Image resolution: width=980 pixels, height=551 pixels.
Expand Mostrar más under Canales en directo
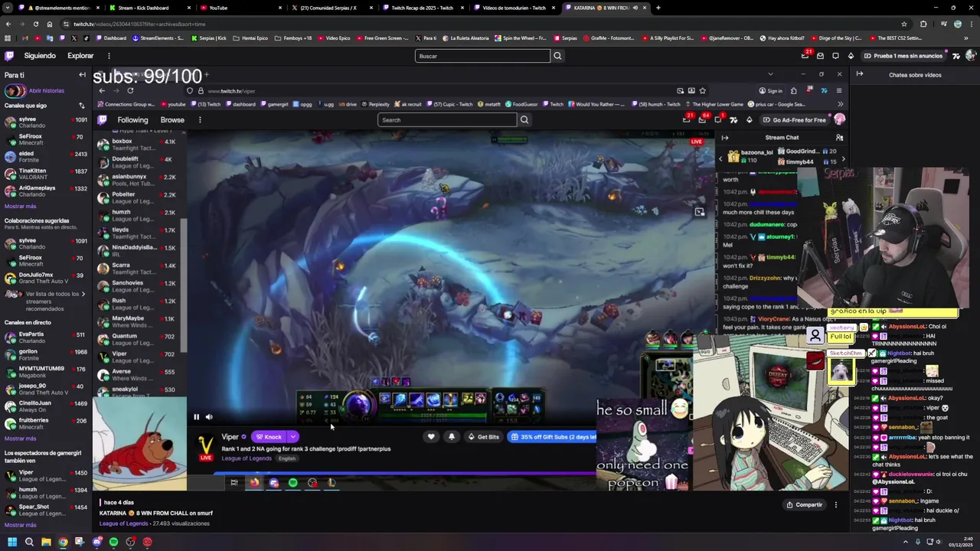point(20,439)
